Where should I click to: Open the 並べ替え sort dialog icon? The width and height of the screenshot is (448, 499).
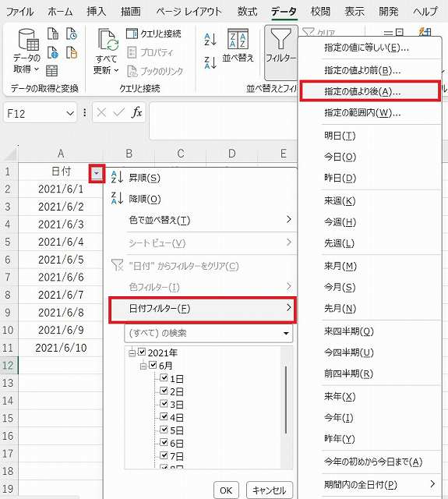point(238,39)
